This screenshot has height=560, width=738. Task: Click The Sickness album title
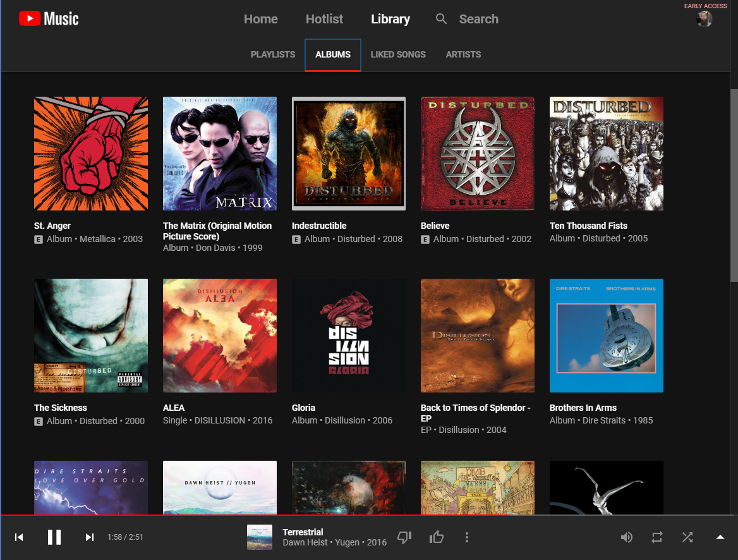coord(61,408)
